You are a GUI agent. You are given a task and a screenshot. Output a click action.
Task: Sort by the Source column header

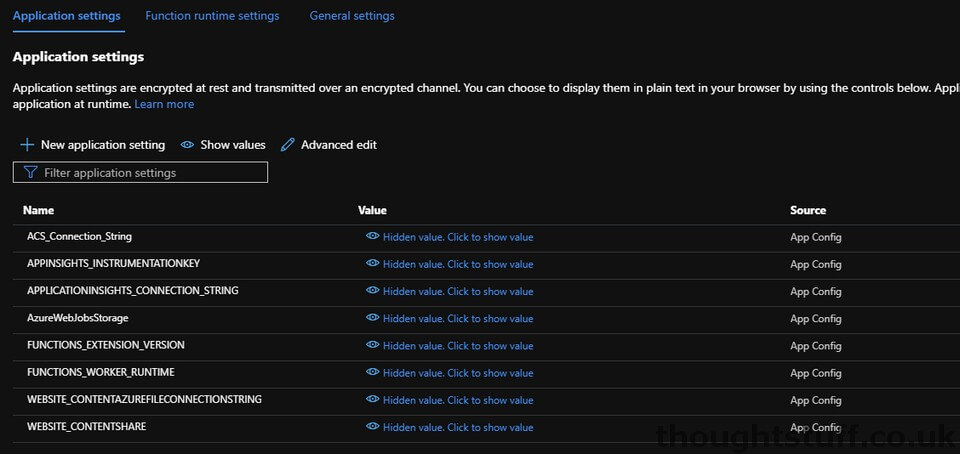[x=808, y=210]
